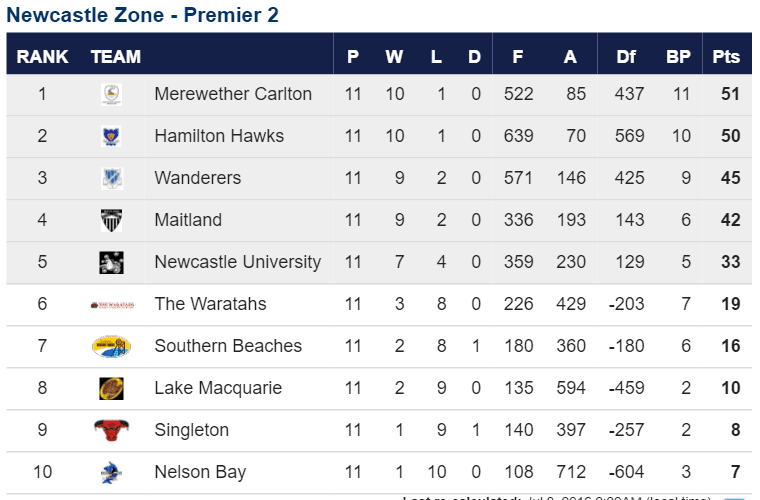Click the Nelson Bay team logo
760x500 pixels.
pos(111,472)
